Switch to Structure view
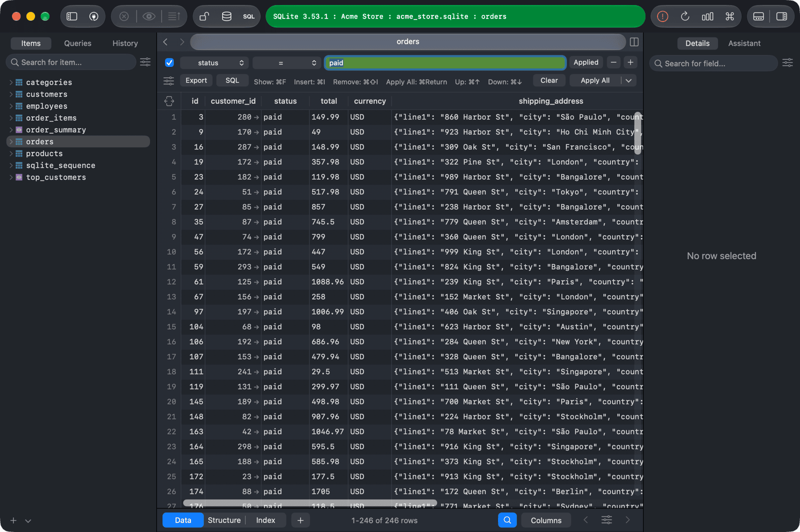The width and height of the screenshot is (800, 532). coord(224,520)
